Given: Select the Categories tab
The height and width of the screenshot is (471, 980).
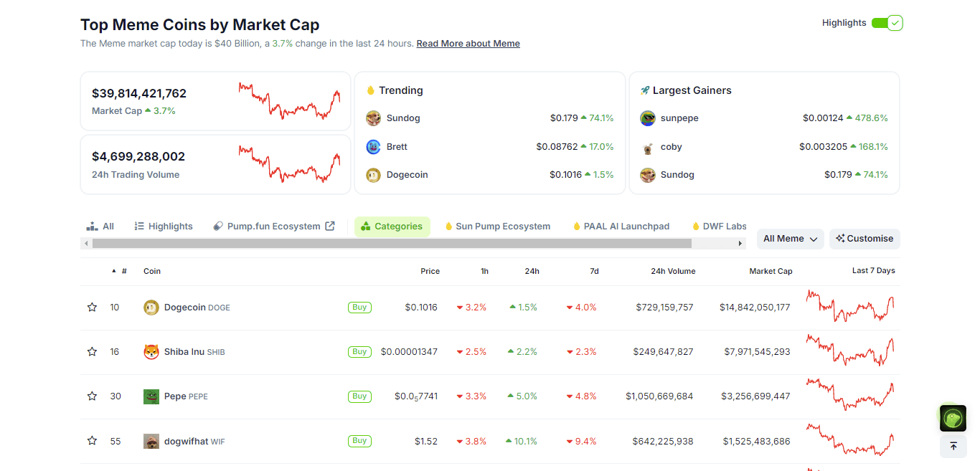Looking at the screenshot, I should [392, 227].
